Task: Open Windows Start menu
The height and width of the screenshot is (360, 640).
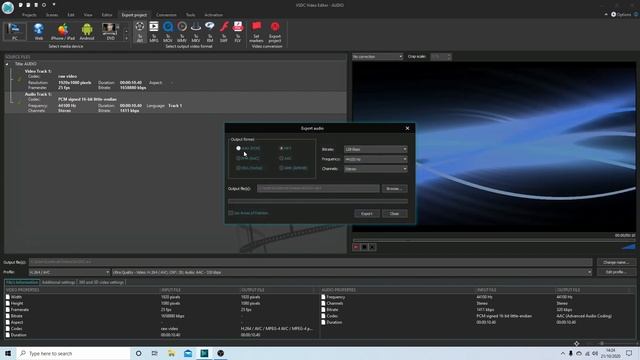Action: coord(8,353)
